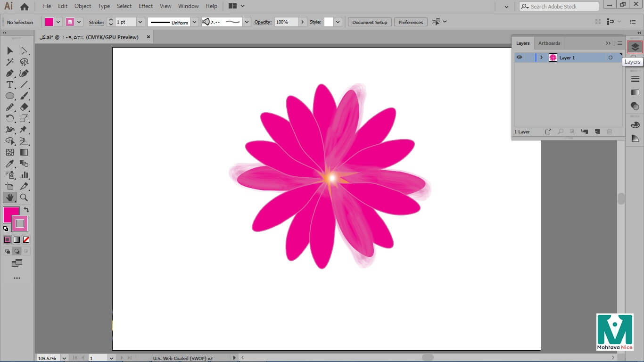Click the Create New Layer icon
Viewport: 644px width, 362px height.
pos(597,132)
